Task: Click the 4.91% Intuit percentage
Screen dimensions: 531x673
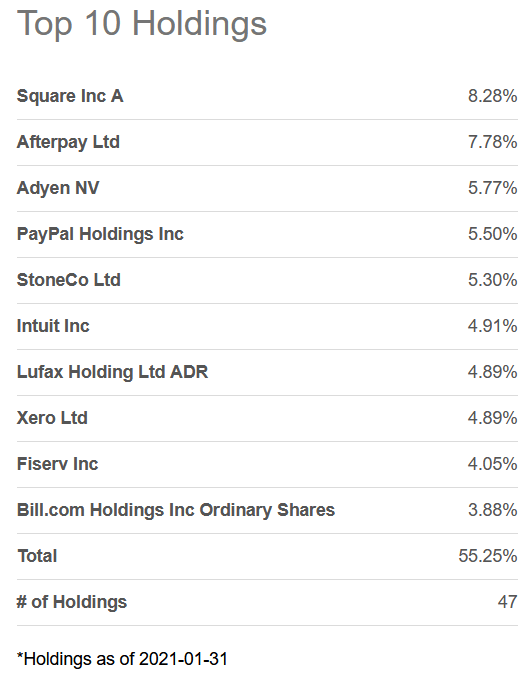Action: click(x=493, y=326)
